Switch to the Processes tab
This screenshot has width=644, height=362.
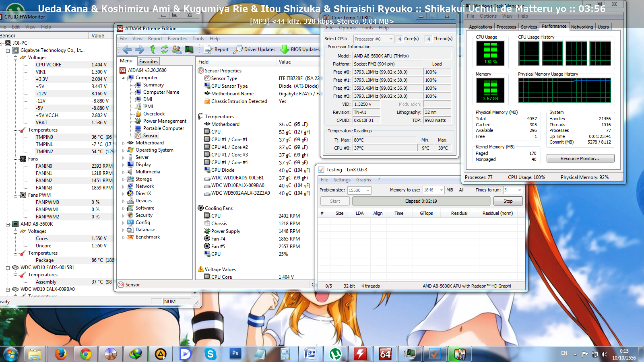pyautogui.click(x=506, y=27)
